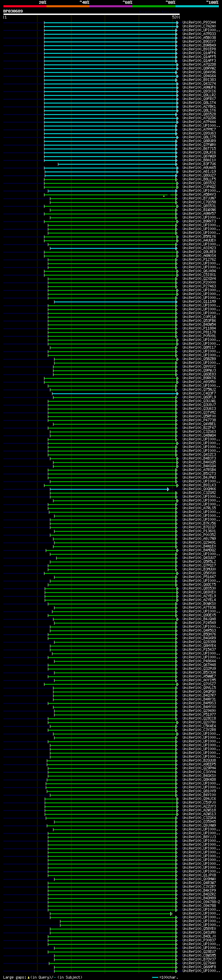
Task: Click the UniRef100_A7P444 label
Action: pyautogui.click(x=199, y=122)
